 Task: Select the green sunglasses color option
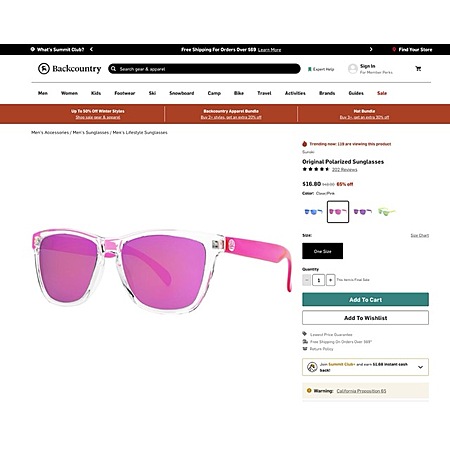[387, 212]
